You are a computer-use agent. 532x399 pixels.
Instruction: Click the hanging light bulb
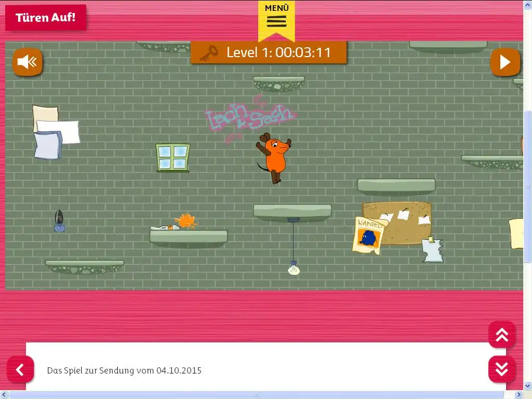pyautogui.click(x=294, y=268)
